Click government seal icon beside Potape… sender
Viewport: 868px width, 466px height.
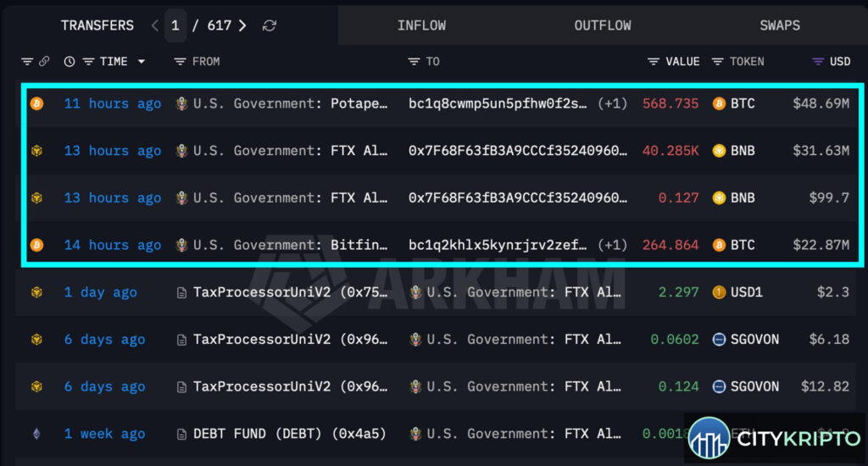pyautogui.click(x=181, y=103)
